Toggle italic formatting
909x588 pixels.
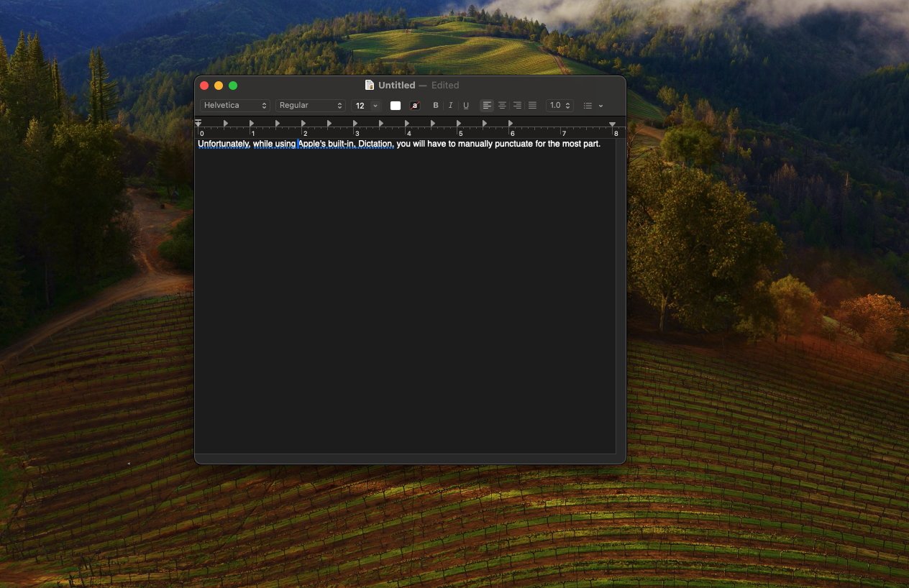(x=451, y=106)
